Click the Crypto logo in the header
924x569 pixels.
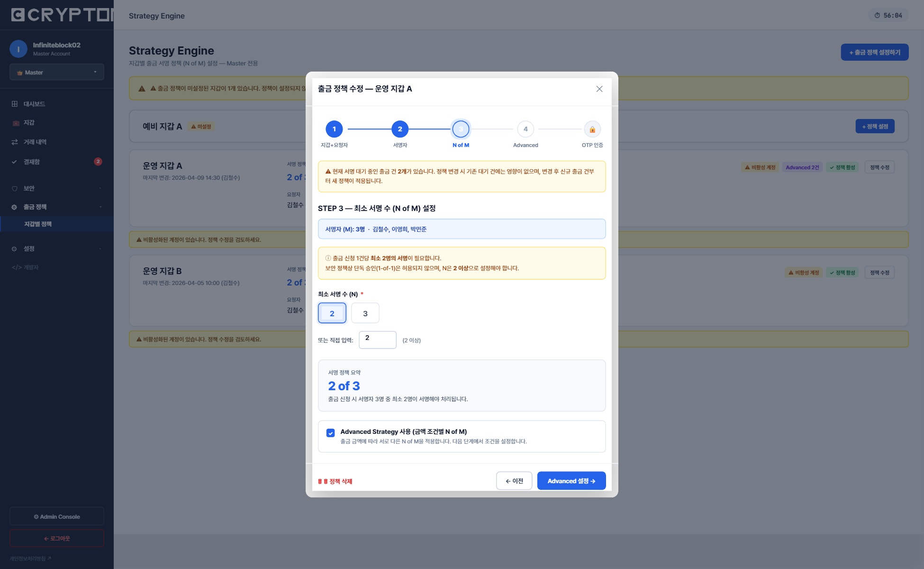(x=62, y=15)
